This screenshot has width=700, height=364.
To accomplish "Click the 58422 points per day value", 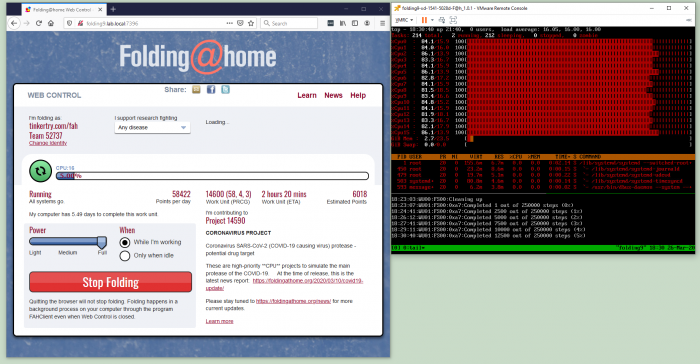I will point(181,194).
